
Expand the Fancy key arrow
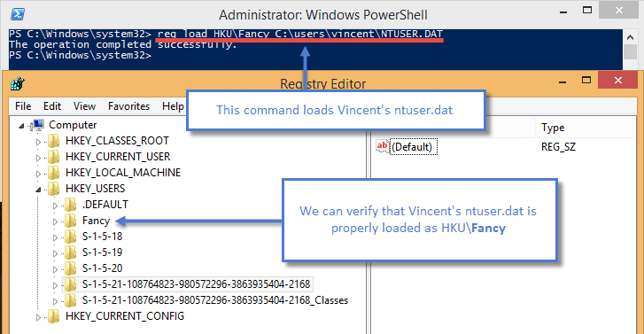pyautogui.click(x=55, y=221)
